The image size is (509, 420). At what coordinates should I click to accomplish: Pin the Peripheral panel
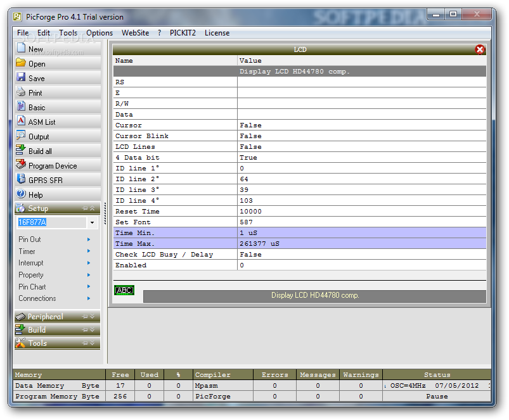coord(85,317)
